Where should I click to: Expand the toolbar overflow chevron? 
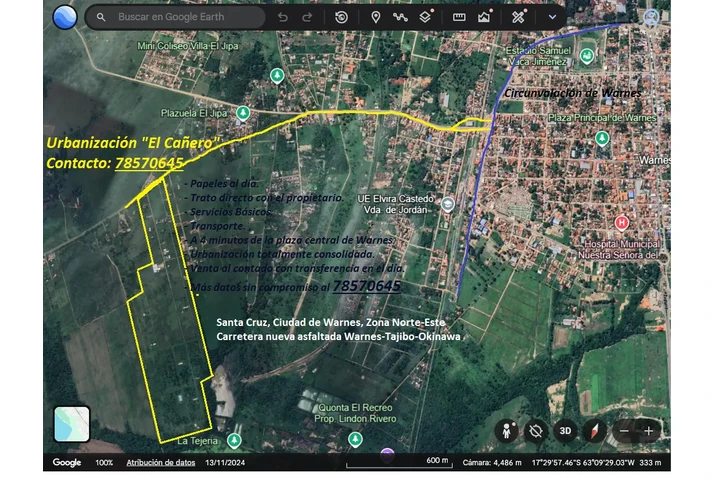[552, 17]
